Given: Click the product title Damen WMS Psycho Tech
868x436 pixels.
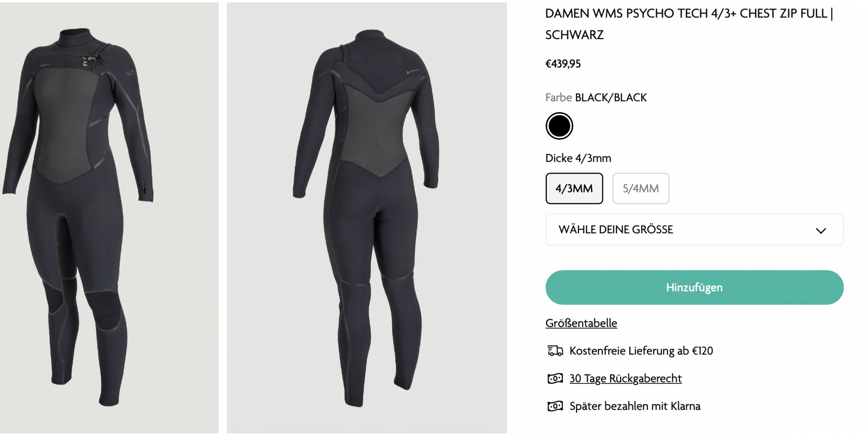Looking at the screenshot, I should 689,24.
